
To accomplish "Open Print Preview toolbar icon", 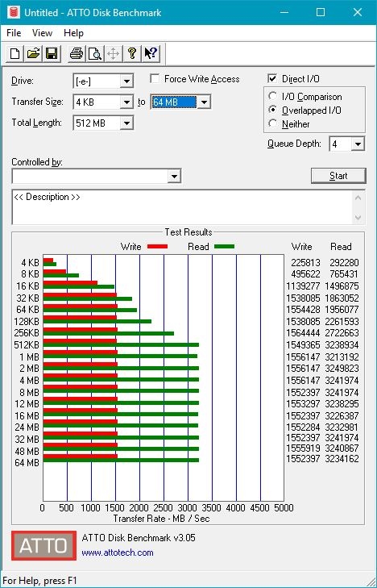I will [95, 53].
